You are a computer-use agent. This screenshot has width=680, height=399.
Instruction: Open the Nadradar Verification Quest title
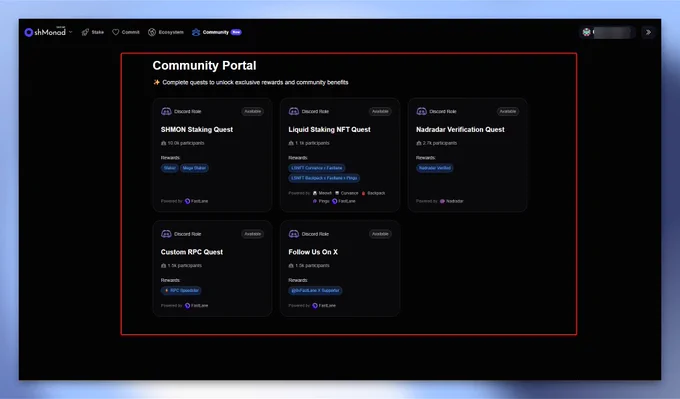pos(460,129)
